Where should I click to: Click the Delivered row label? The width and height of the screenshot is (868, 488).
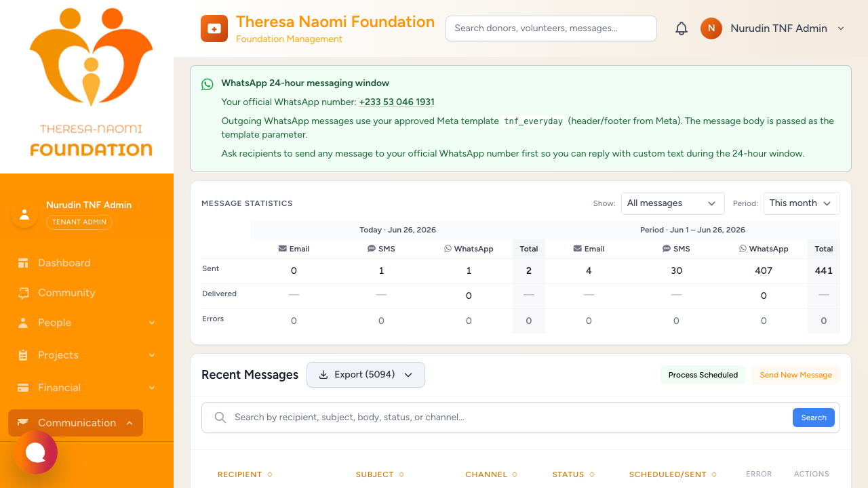pyautogui.click(x=220, y=294)
